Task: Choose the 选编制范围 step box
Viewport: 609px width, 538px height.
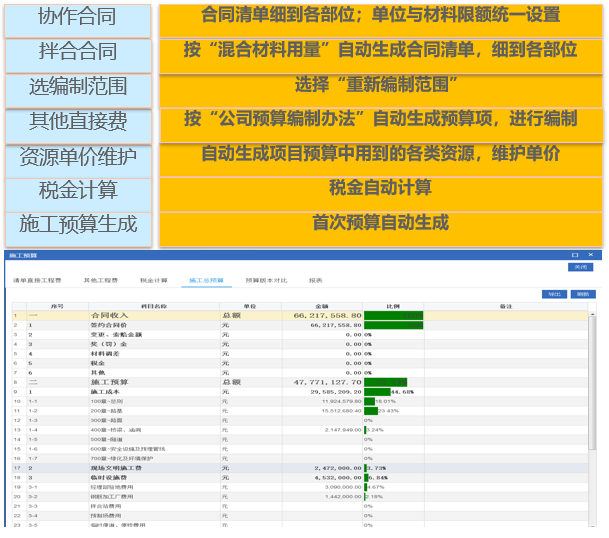Action: click(x=76, y=87)
